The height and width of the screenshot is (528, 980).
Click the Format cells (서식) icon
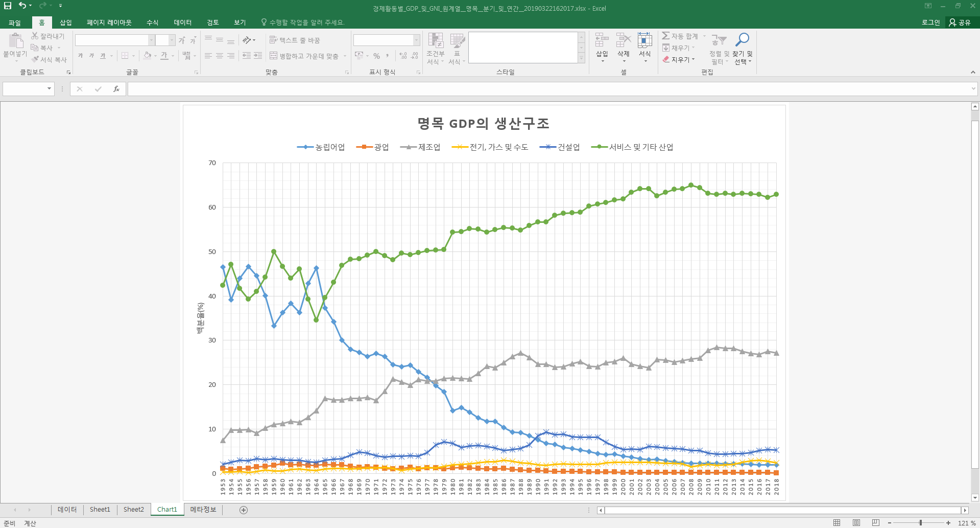click(644, 41)
